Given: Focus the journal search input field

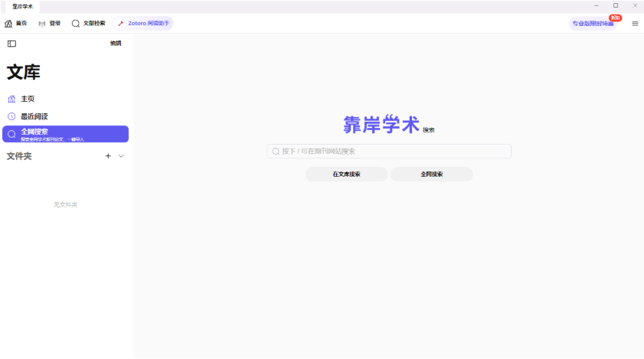Looking at the screenshot, I should tap(389, 151).
